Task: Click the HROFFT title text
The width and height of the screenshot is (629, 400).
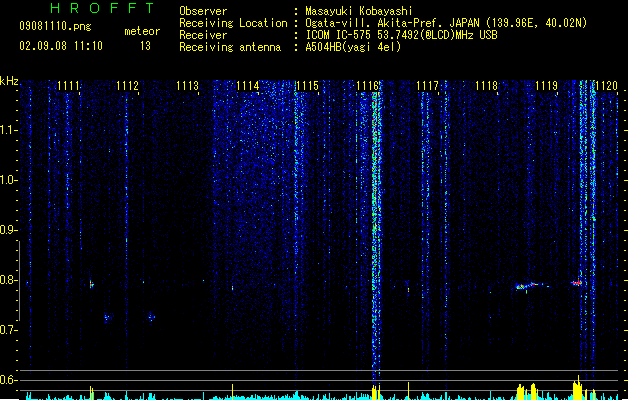Action: [102, 8]
